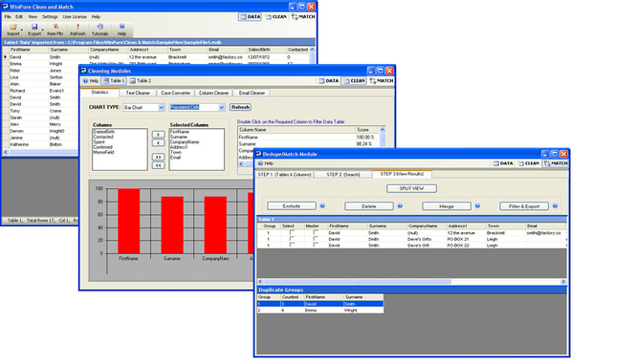Select MATCH module in WinPure main window

click(x=303, y=17)
